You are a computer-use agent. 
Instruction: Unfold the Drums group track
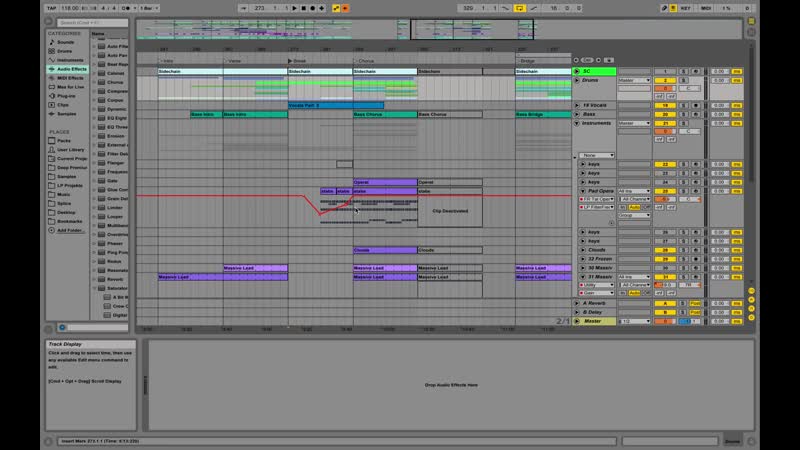click(x=577, y=81)
